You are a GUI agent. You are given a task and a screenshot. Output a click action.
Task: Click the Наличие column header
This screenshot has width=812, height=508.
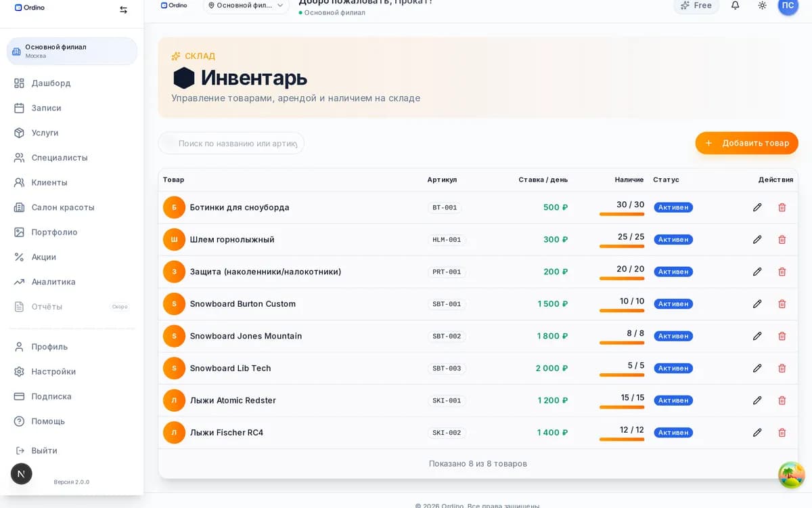coord(629,179)
